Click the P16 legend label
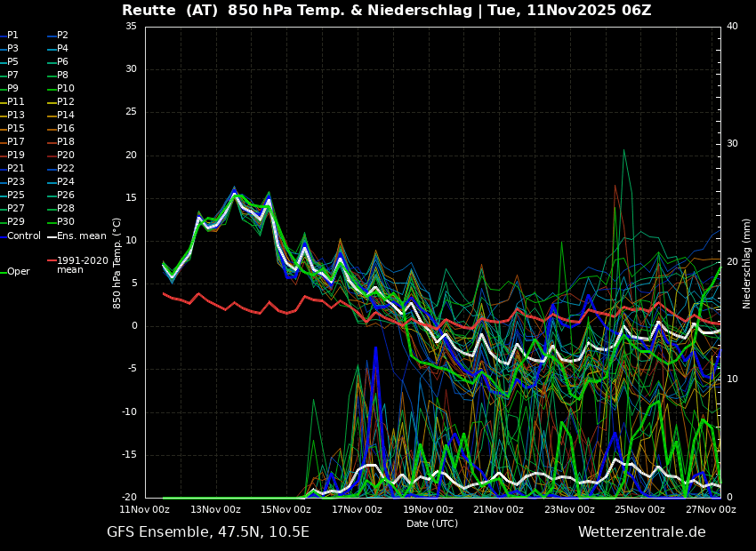Image resolution: width=756 pixels, height=551 pixels. [66, 129]
